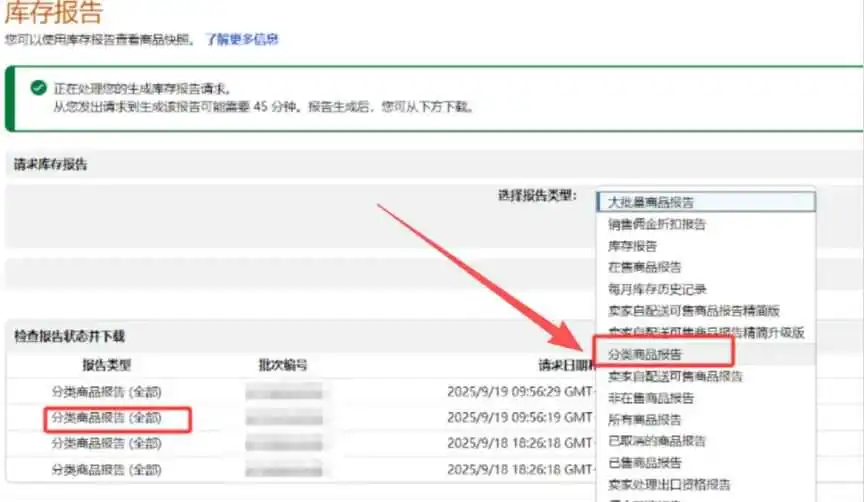
Task: Choose the 已售商品报告 option
Action: click(x=644, y=462)
